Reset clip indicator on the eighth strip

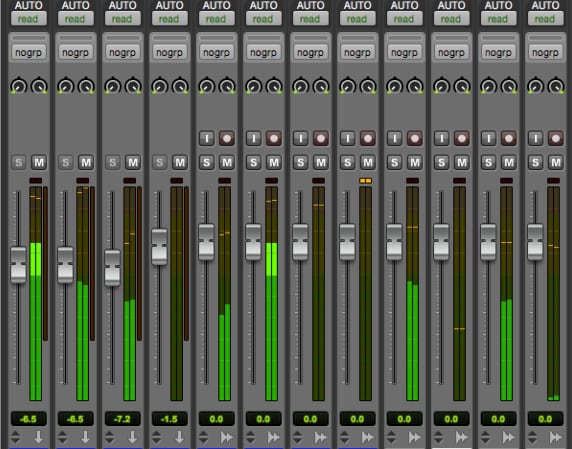click(365, 181)
